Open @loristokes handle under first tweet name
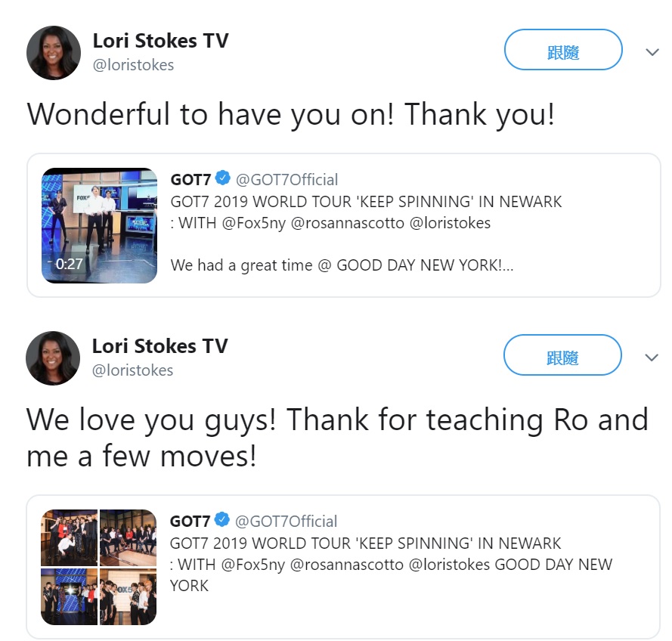 [133, 65]
